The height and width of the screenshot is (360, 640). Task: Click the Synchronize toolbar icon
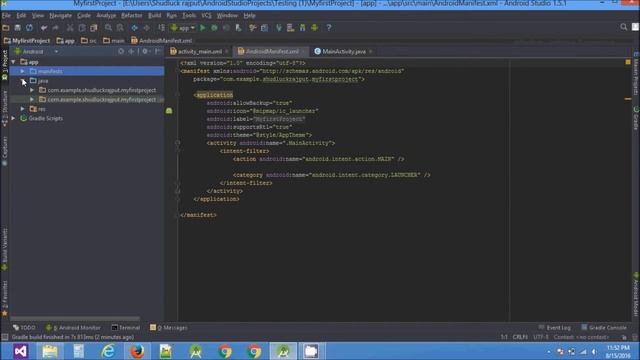[29, 28]
